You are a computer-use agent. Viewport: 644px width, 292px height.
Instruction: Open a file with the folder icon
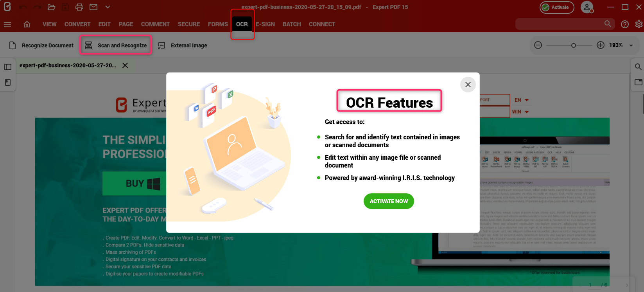coord(51,7)
